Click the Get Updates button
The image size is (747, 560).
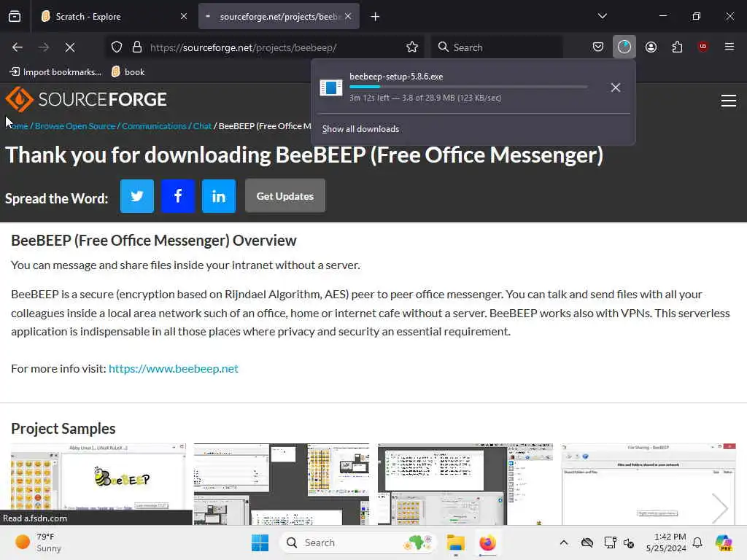[285, 195]
